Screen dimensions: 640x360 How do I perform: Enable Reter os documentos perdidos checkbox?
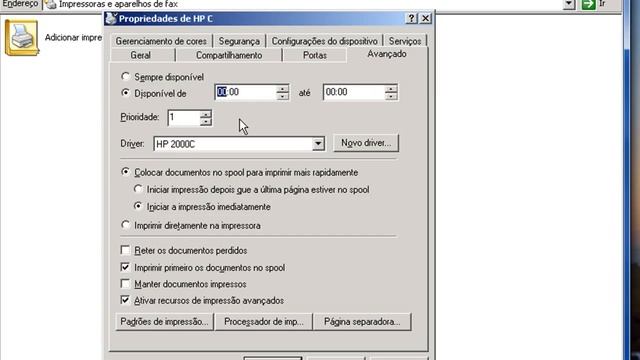pos(125,250)
